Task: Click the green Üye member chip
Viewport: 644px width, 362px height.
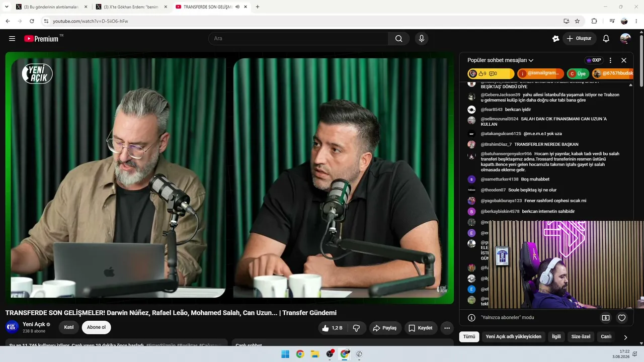Action: pyautogui.click(x=578, y=73)
